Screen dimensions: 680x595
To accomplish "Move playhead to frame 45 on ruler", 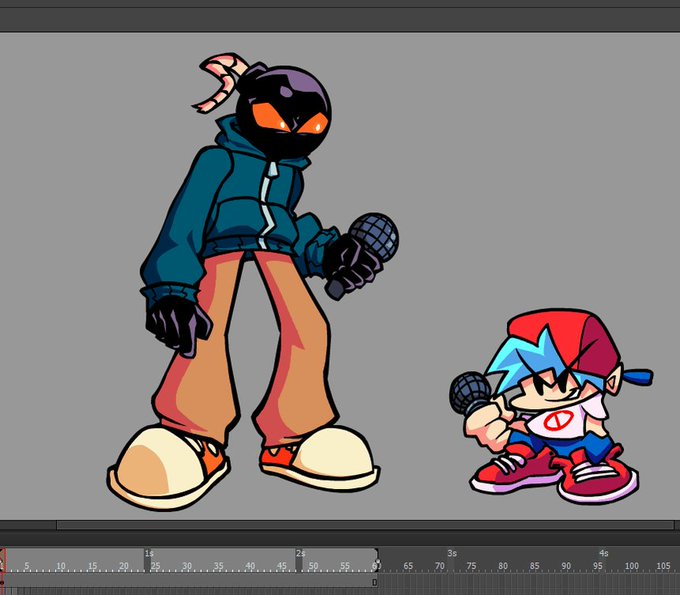I will (282, 566).
